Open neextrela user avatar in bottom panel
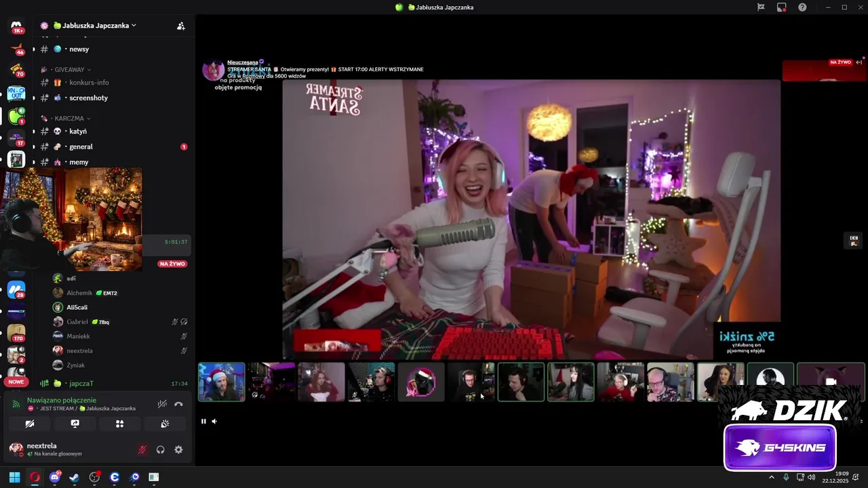The image size is (868, 488). coord(16,449)
